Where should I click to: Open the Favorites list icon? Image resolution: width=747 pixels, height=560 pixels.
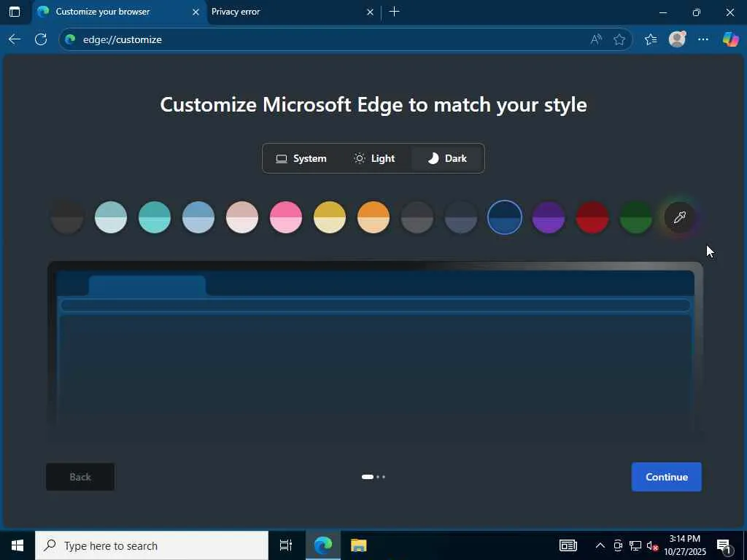651,39
